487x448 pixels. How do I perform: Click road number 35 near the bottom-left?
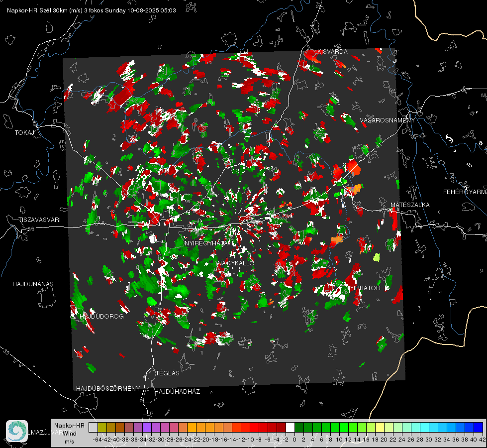point(7,352)
